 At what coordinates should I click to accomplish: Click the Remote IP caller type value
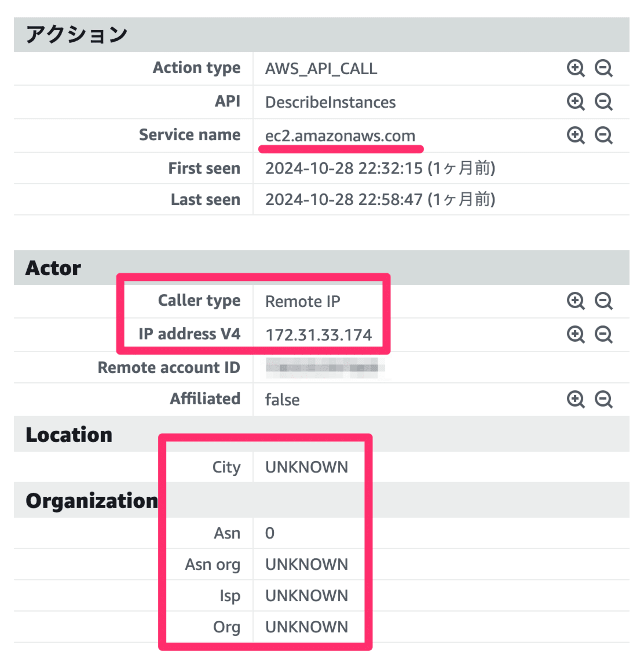(x=302, y=301)
